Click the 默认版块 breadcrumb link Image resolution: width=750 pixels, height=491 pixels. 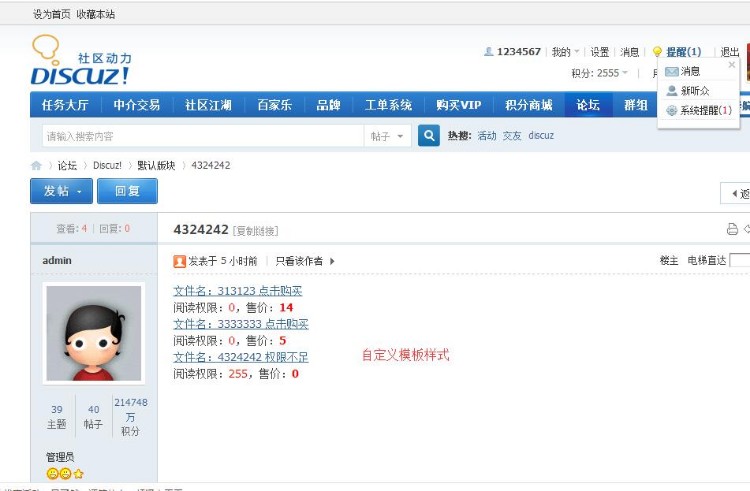(156, 165)
